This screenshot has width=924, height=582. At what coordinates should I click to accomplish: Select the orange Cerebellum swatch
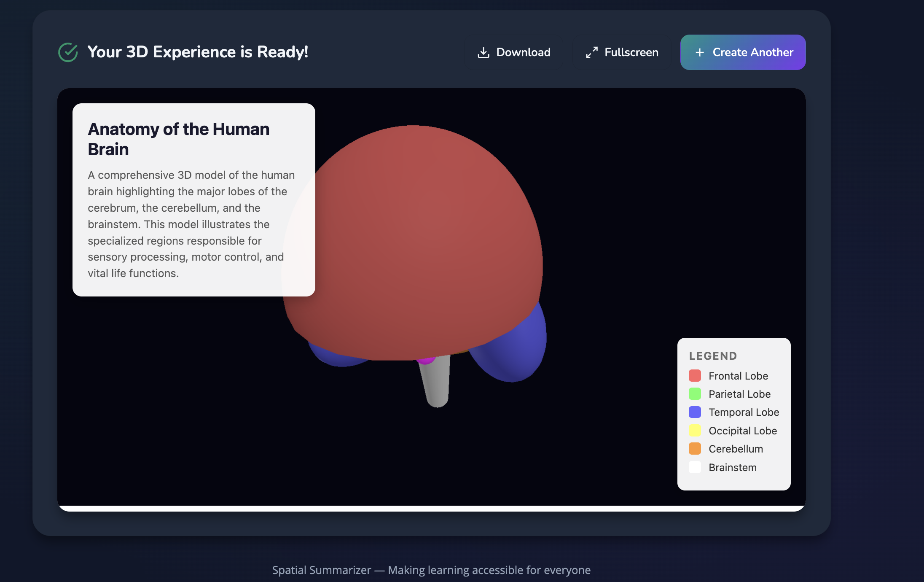[695, 449]
